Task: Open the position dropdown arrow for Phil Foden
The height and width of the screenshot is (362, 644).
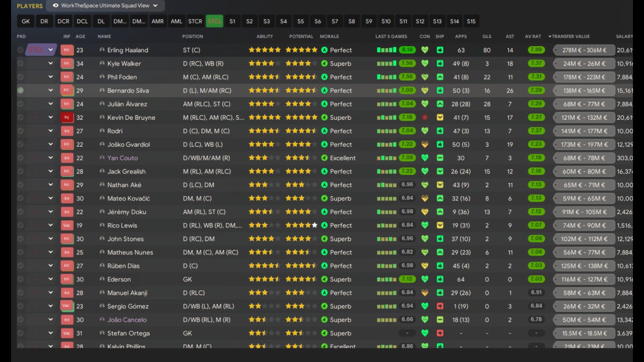Action: [50, 77]
